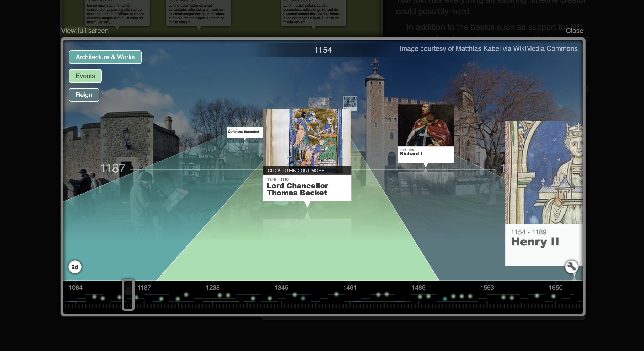Jump to 1345 on the timeline scrubber
This screenshot has width=644, height=351.
[x=281, y=288]
